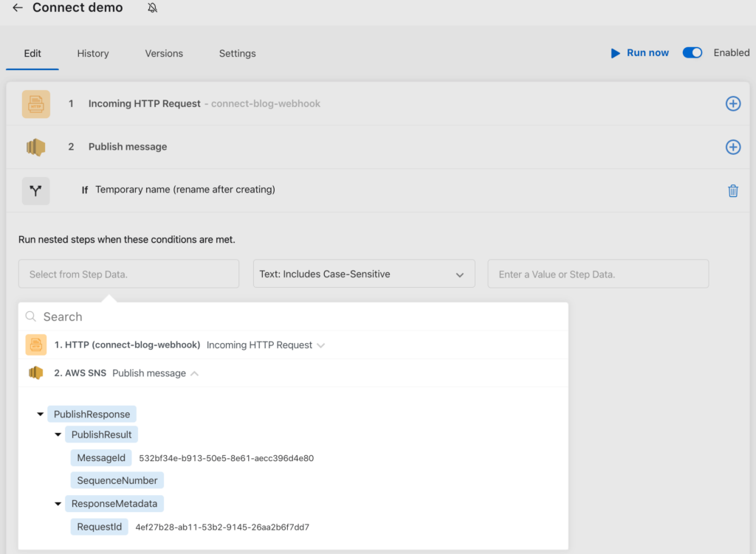Click the Run now button
The width and height of the screenshot is (756, 554).
point(639,53)
